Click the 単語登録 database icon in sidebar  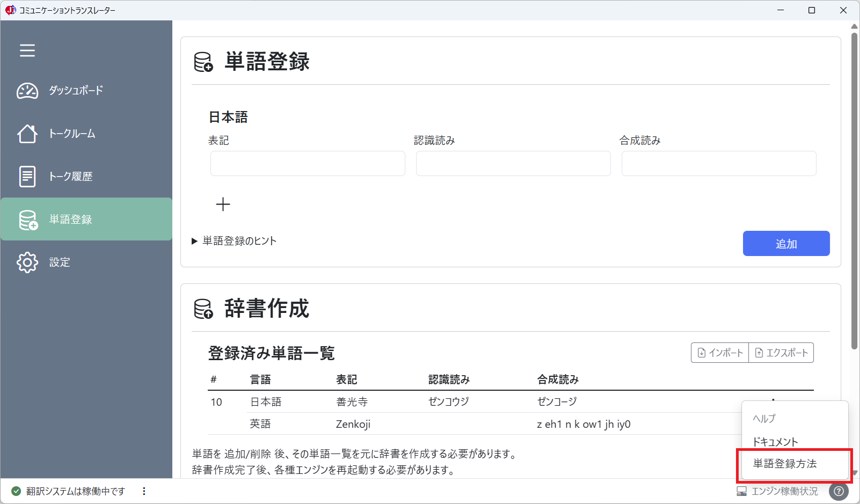click(x=27, y=219)
